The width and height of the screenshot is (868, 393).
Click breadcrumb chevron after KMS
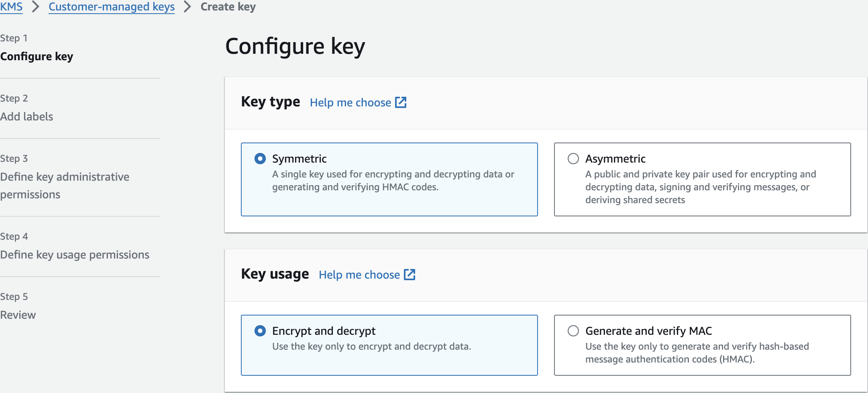36,7
